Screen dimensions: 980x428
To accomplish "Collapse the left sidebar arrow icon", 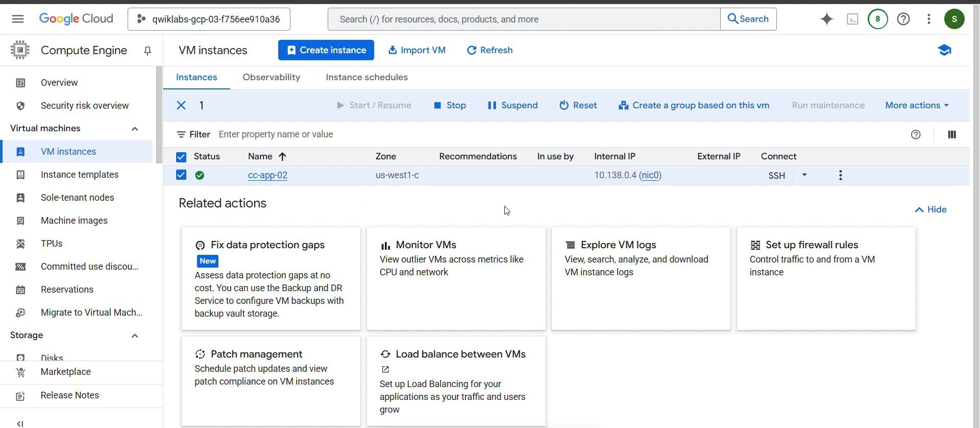I will click(20, 423).
